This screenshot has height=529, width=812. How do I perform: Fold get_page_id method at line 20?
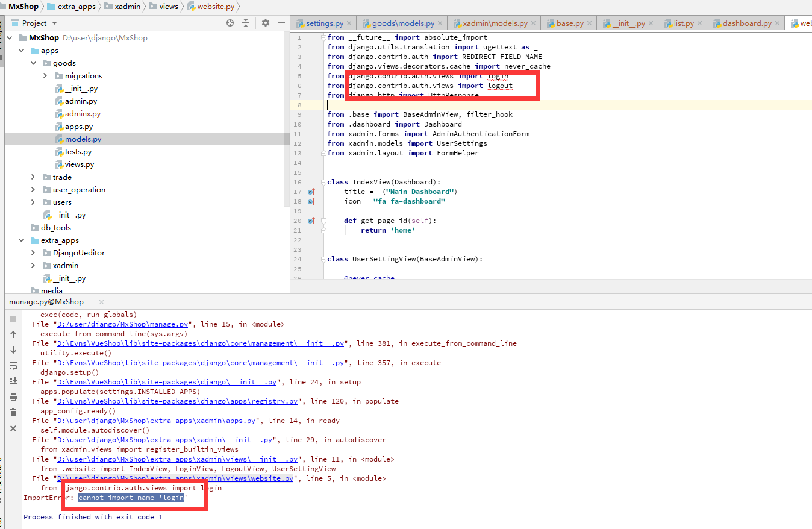point(323,221)
